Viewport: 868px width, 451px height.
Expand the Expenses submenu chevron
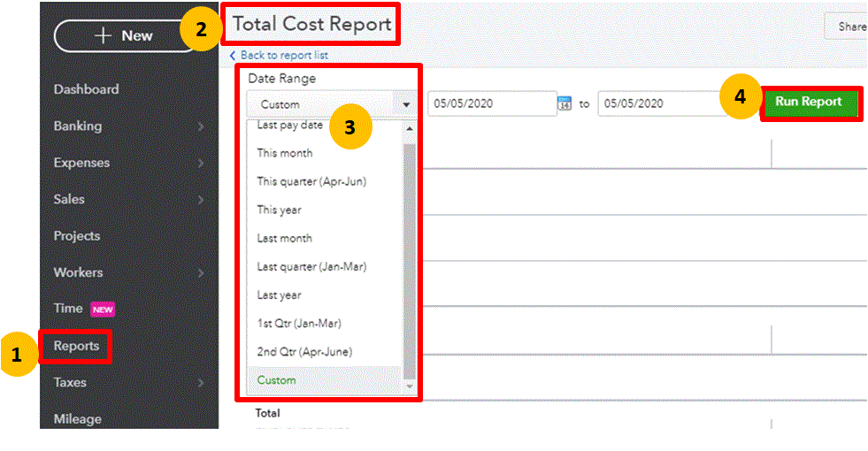click(x=201, y=164)
